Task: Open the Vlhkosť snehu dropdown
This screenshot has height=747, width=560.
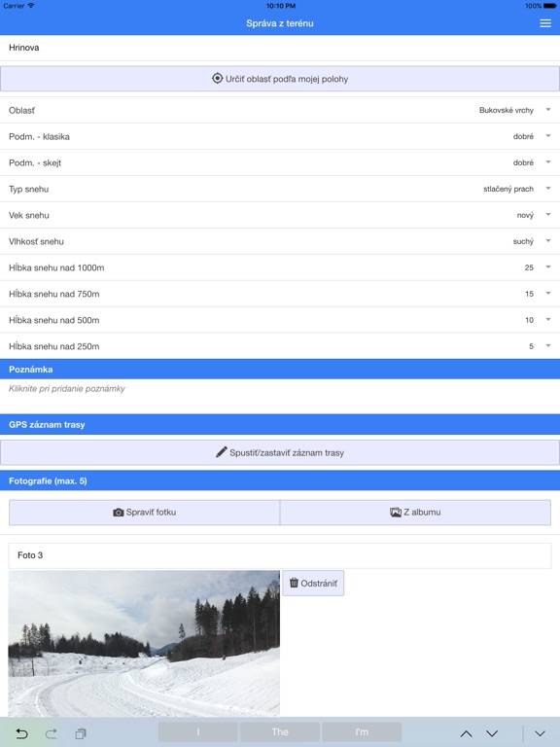Action: click(x=280, y=241)
